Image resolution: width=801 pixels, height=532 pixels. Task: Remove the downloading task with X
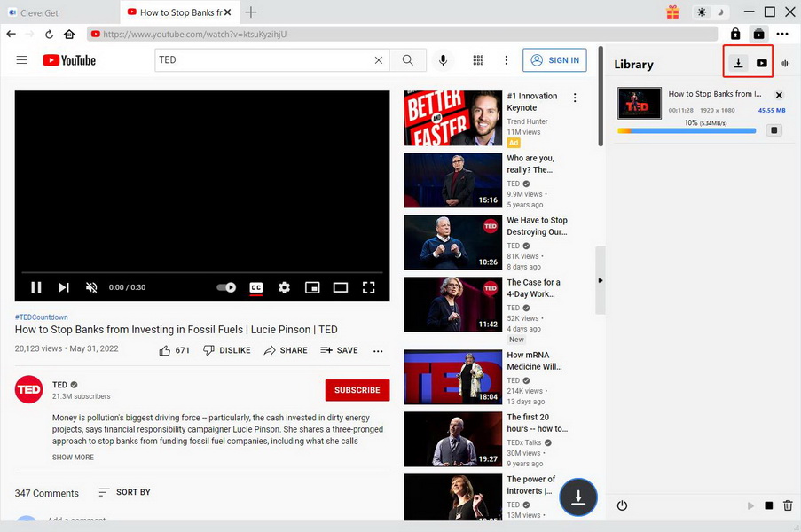point(779,95)
